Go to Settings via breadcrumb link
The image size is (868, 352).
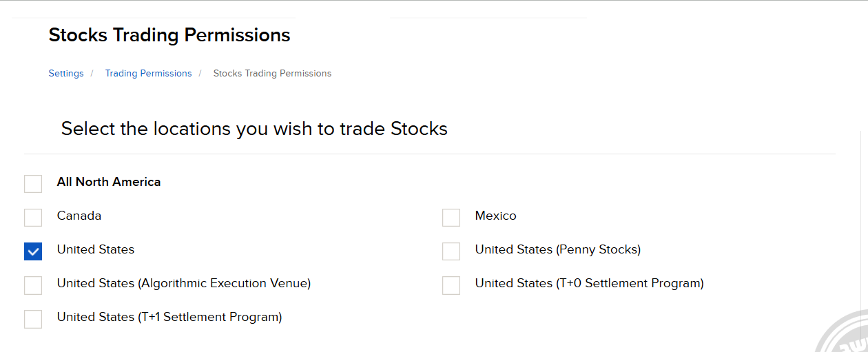click(66, 74)
